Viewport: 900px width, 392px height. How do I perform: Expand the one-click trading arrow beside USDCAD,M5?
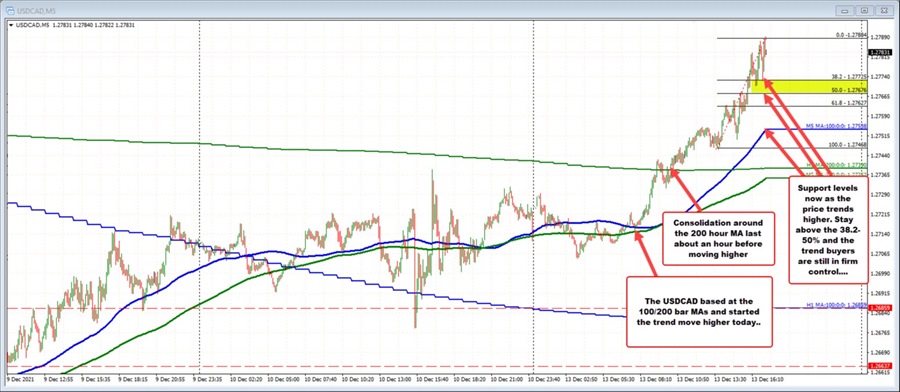(11, 24)
